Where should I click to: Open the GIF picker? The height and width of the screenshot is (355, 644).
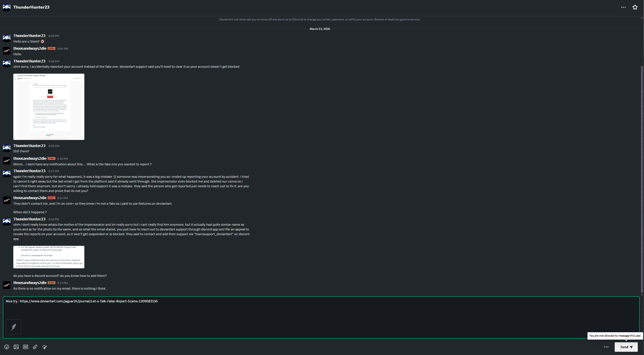25,347
